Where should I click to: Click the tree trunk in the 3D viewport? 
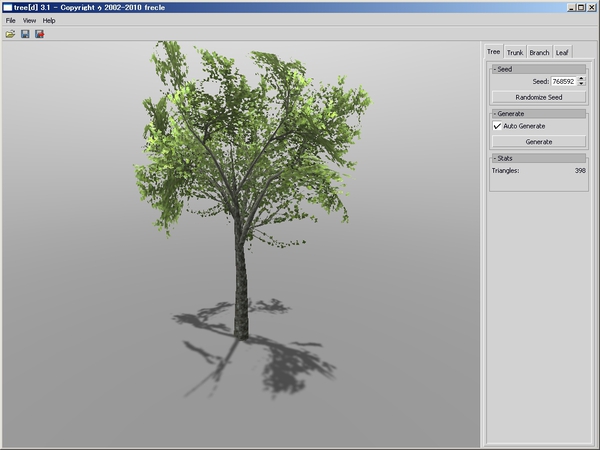pos(241,283)
